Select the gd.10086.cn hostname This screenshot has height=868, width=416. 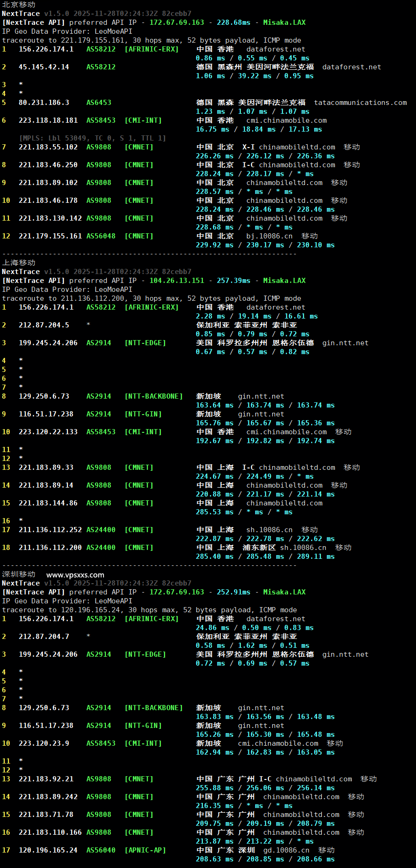[286, 850]
